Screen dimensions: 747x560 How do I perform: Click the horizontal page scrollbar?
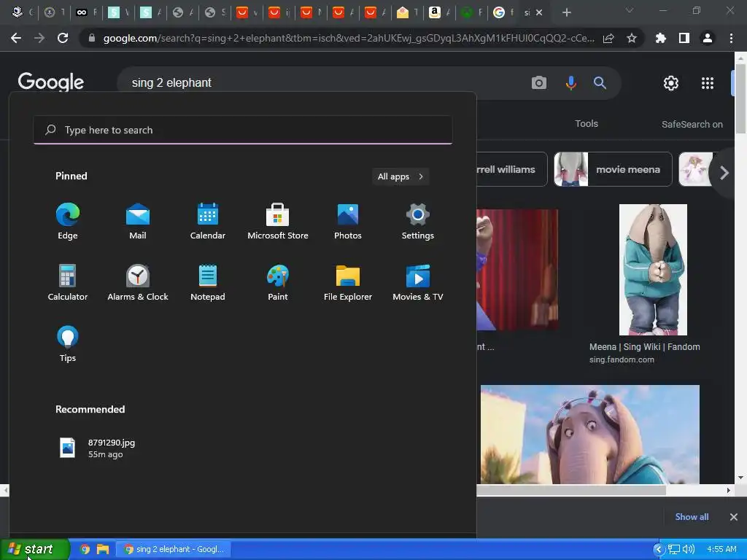tap(570, 490)
